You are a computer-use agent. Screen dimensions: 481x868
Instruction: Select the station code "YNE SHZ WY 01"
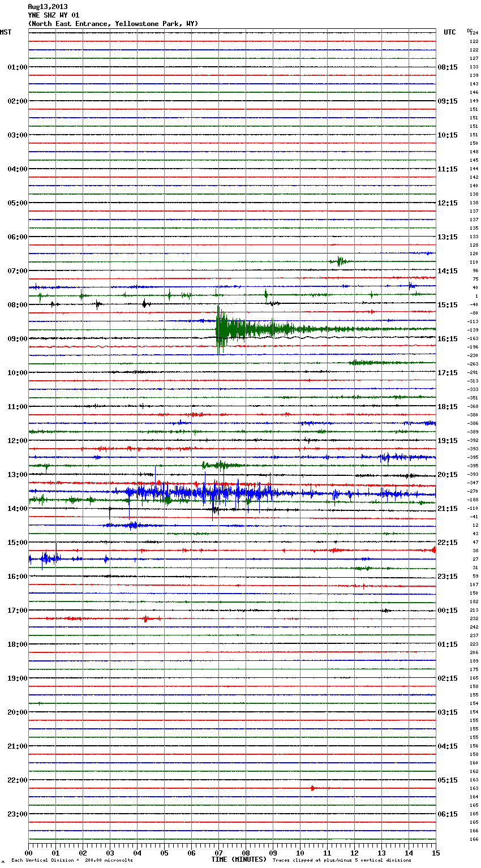[x=54, y=15]
